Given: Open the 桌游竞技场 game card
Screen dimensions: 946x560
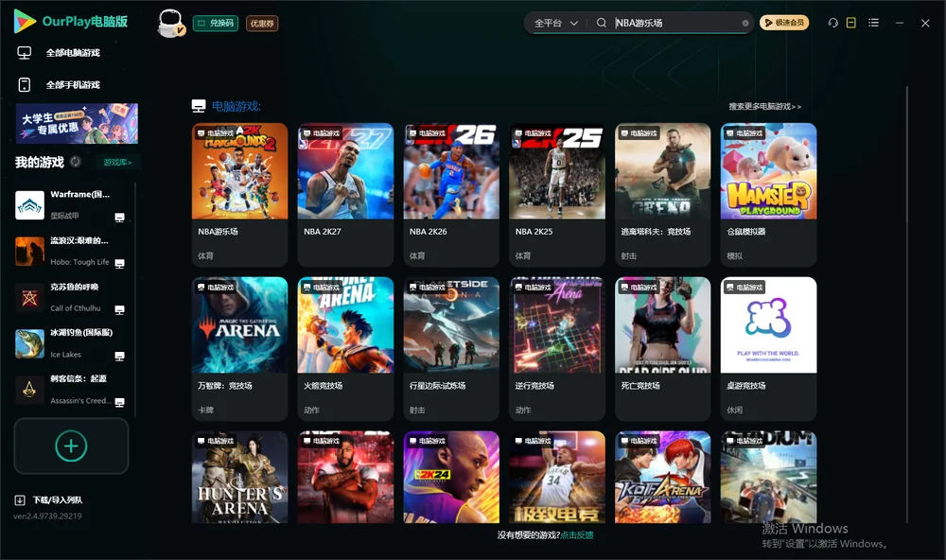Looking at the screenshot, I should (x=768, y=348).
